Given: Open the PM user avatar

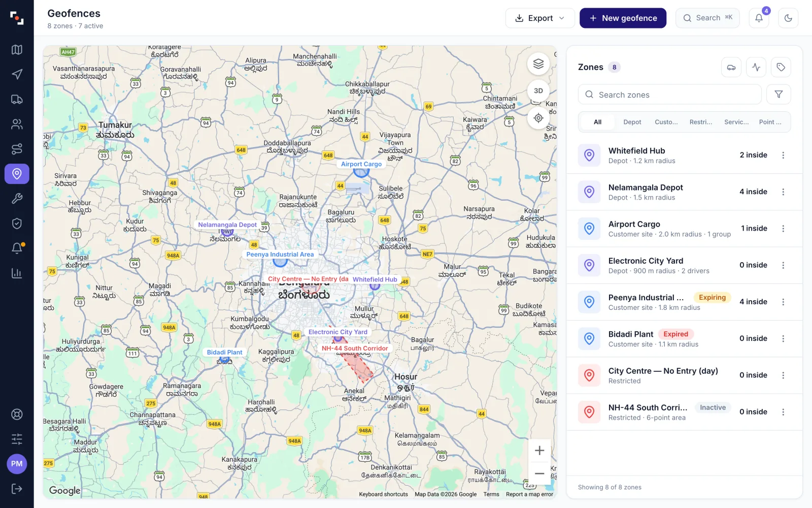Looking at the screenshot, I should click(x=17, y=464).
